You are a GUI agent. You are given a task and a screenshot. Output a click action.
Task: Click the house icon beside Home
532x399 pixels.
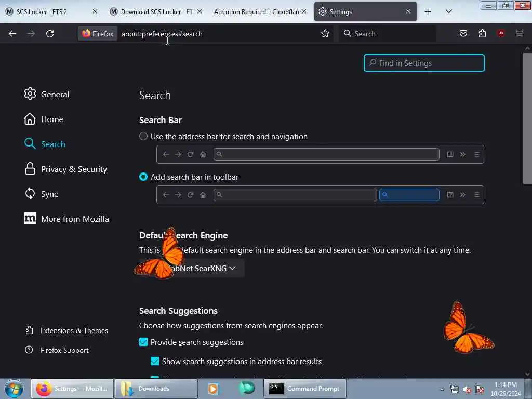(30, 119)
